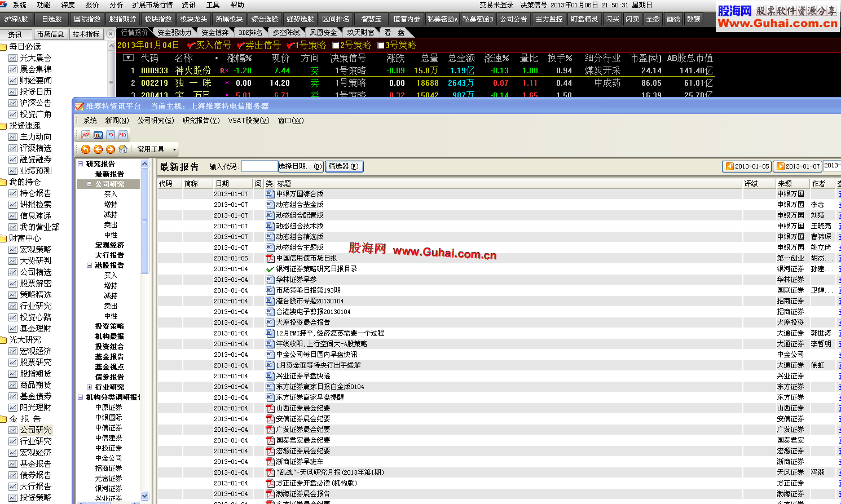The height and width of the screenshot is (504, 841).
Task: Open the 公司研究(C) menu
Action: click(x=156, y=121)
